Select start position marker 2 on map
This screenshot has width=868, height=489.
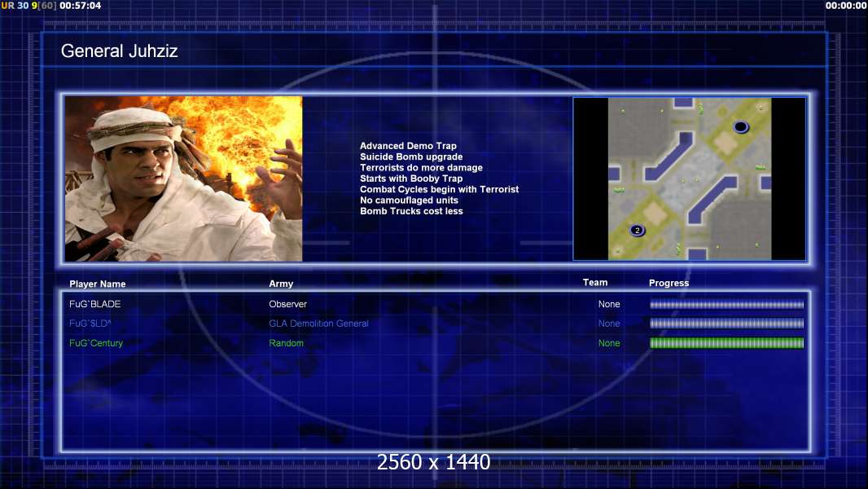click(638, 231)
